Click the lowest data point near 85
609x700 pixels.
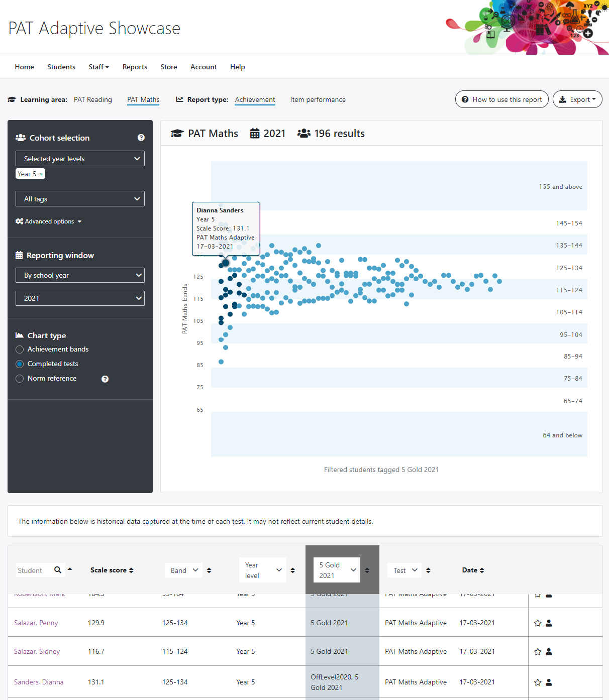tap(221, 362)
